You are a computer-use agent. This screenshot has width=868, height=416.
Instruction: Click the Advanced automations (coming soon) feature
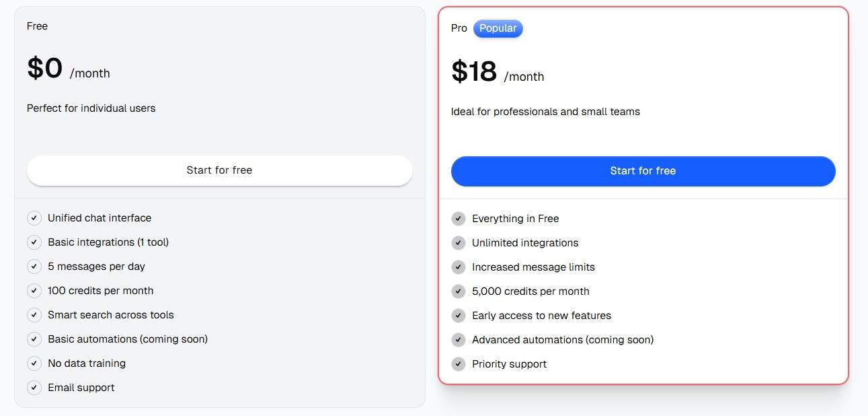pyautogui.click(x=562, y=339)
